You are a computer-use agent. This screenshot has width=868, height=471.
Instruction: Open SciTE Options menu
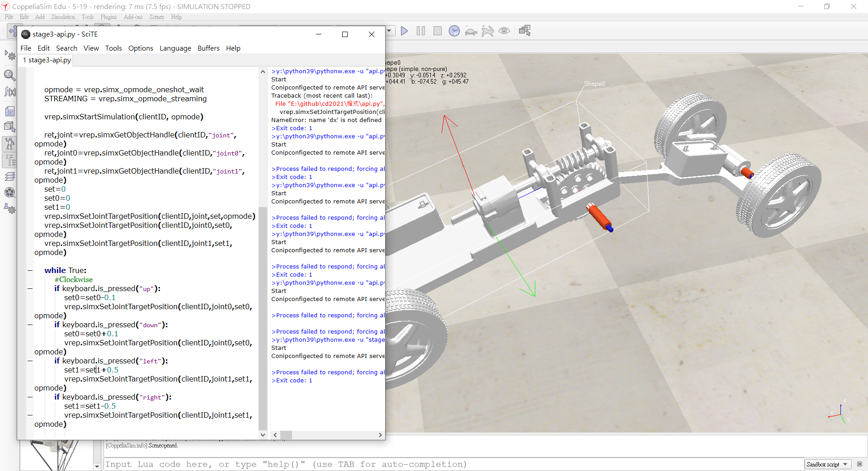pyautogui.click(x=141, y=48)
